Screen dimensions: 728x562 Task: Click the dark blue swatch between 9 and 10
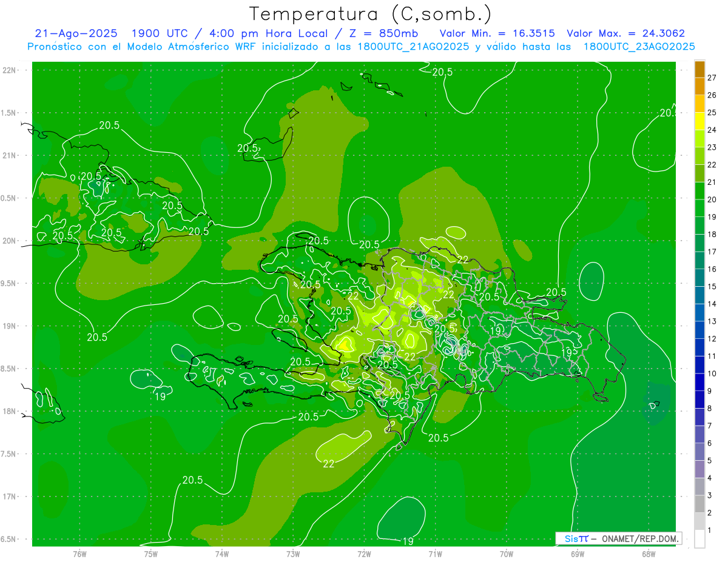699,382
